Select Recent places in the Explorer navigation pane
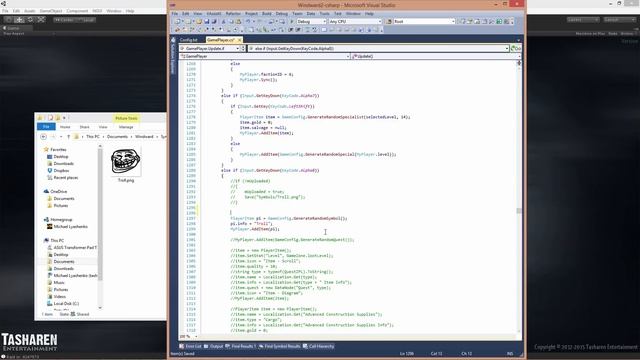640x360 pixels. tap(62, 178)
